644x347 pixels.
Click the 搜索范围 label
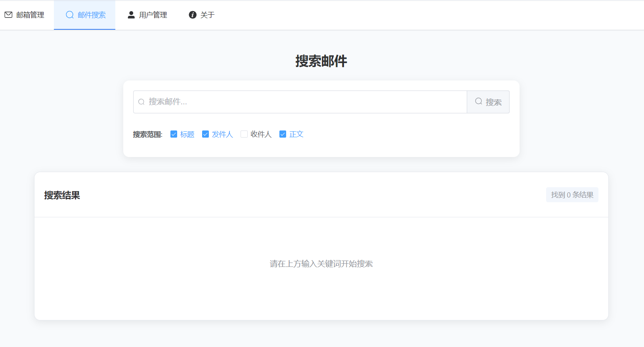pyautogui.click(x=148, y=134)
